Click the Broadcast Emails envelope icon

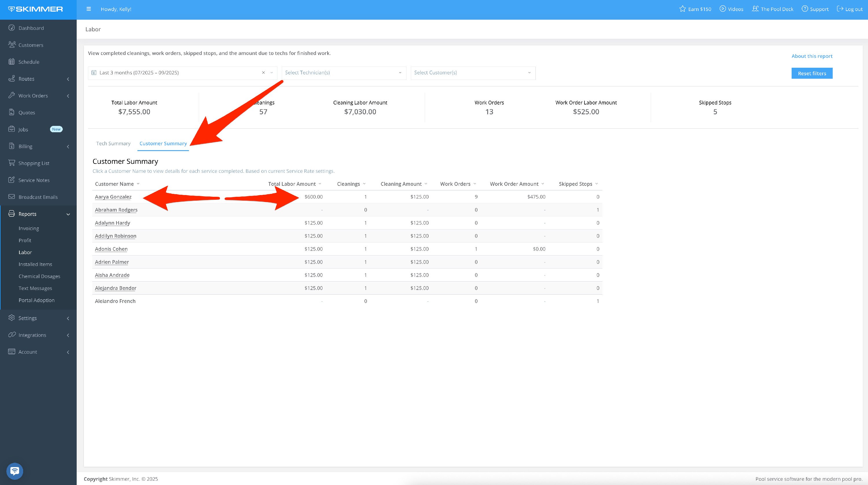click(12, 197)
